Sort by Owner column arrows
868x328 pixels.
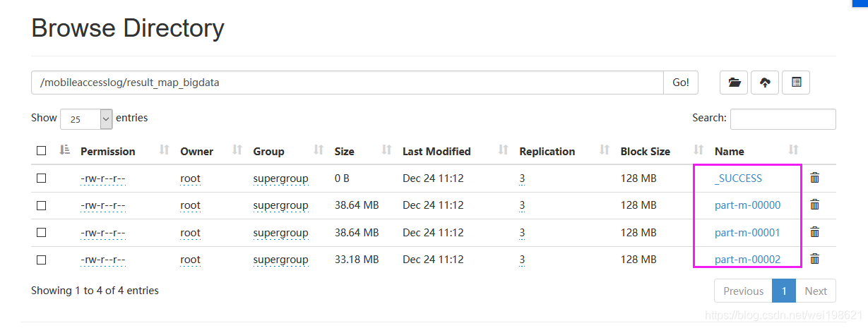237,150
